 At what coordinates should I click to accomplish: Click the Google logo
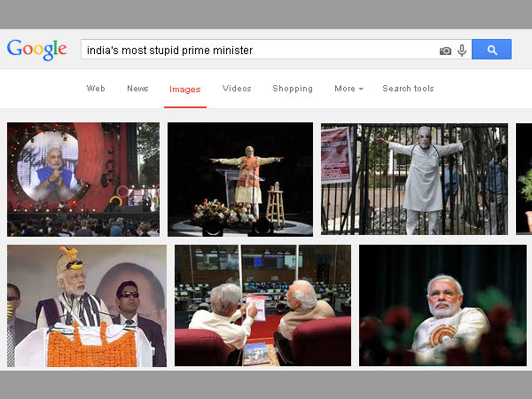tap(37, 50)
